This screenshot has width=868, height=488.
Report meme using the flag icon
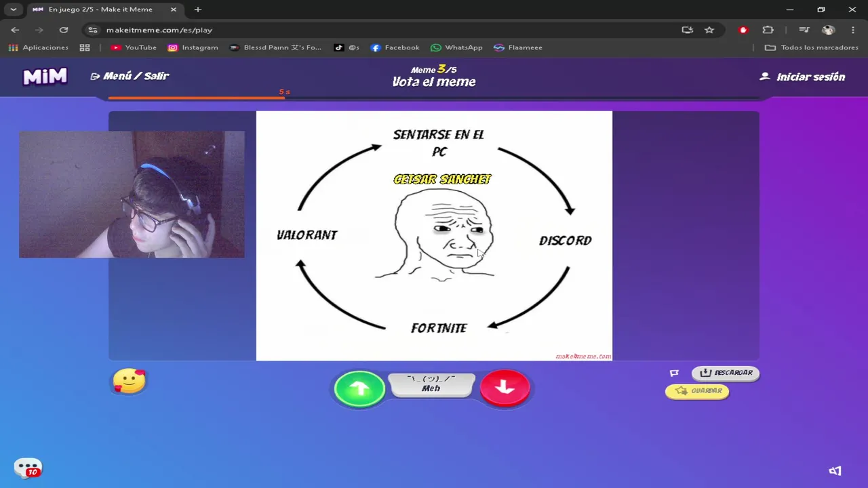[x=674, y=373]
